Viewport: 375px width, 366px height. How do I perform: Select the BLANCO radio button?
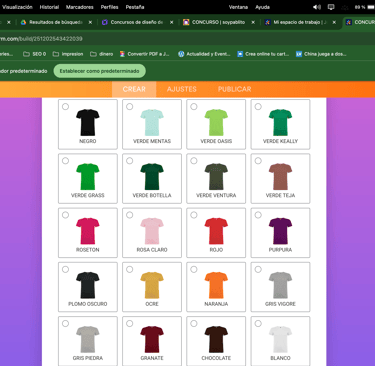258,323
